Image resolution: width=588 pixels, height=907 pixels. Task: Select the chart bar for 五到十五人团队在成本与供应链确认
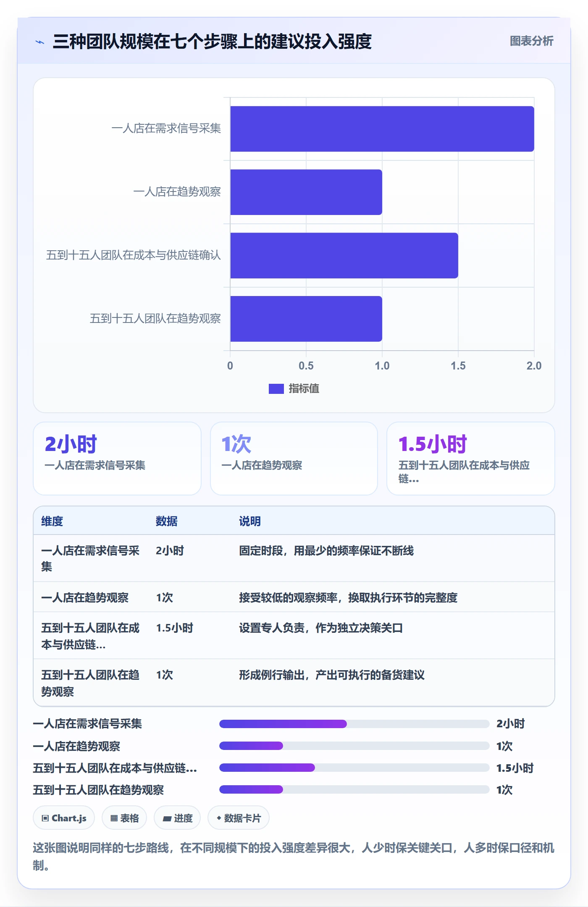pyautogui.click(x=344, y=255)
